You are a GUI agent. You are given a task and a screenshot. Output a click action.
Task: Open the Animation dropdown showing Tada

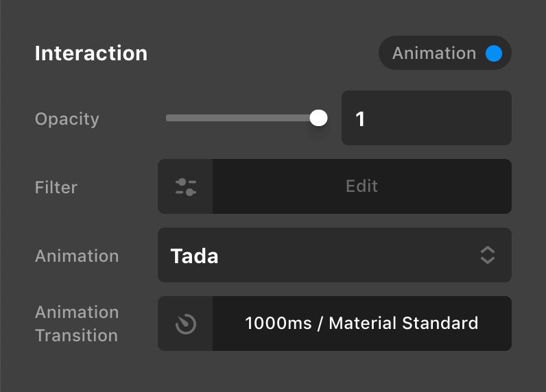point(335,255)
